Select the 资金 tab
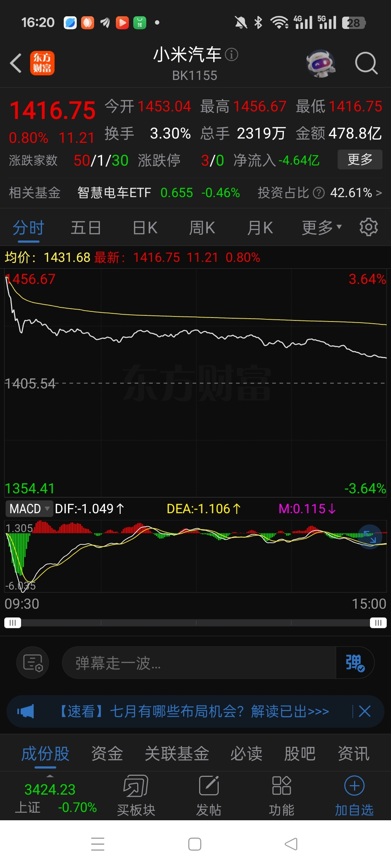This screenshot has width=391, height=868. point(107,754)
